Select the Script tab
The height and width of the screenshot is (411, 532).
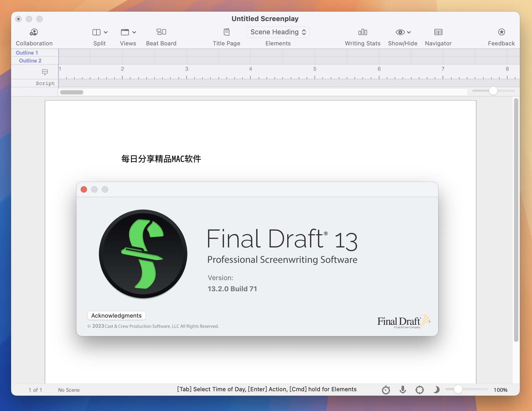click(x=45, y=83)
